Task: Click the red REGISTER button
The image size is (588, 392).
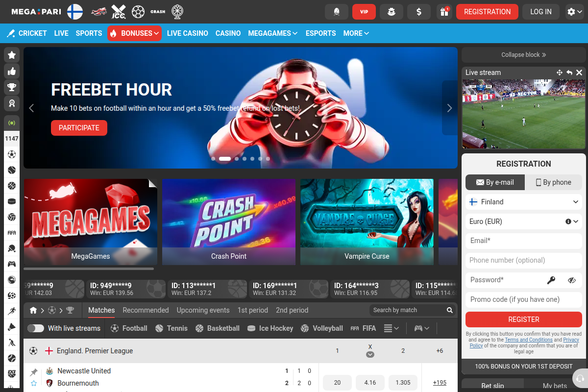Action: coord(524,319)
